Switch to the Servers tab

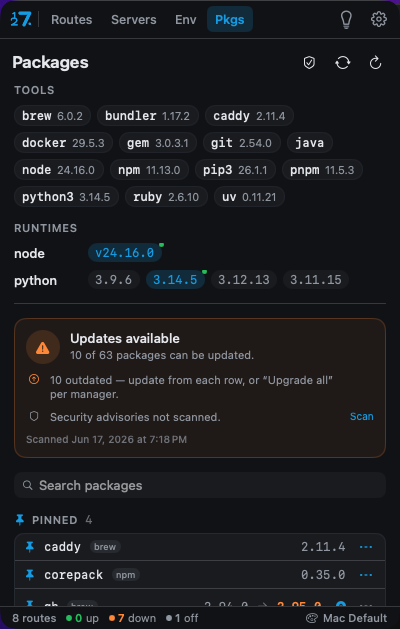134,20
